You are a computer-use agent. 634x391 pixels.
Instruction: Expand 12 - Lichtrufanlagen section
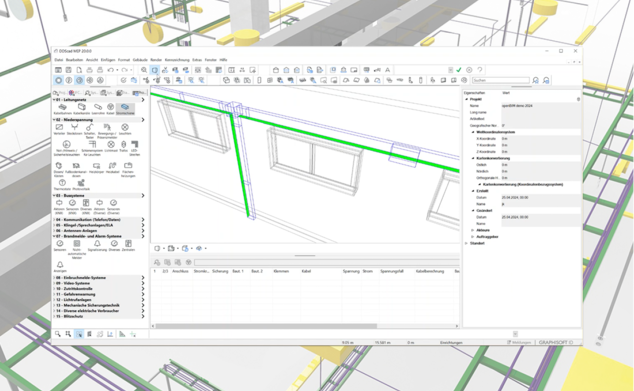pos(55,300)
